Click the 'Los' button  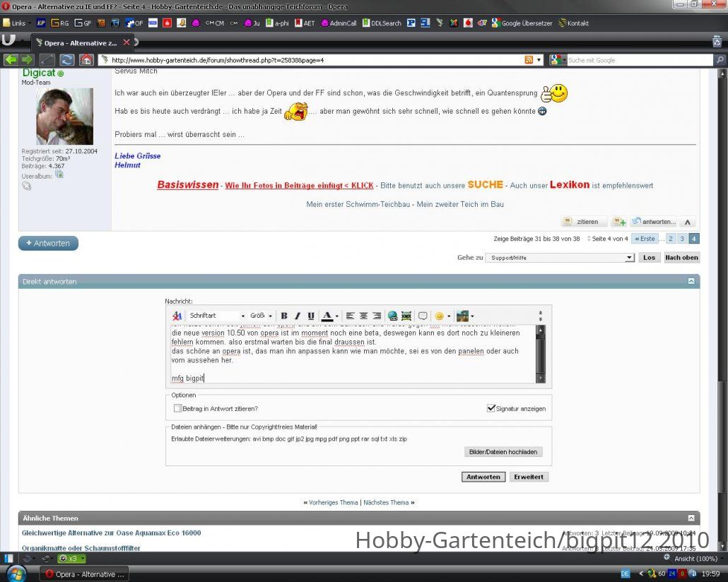649,258
